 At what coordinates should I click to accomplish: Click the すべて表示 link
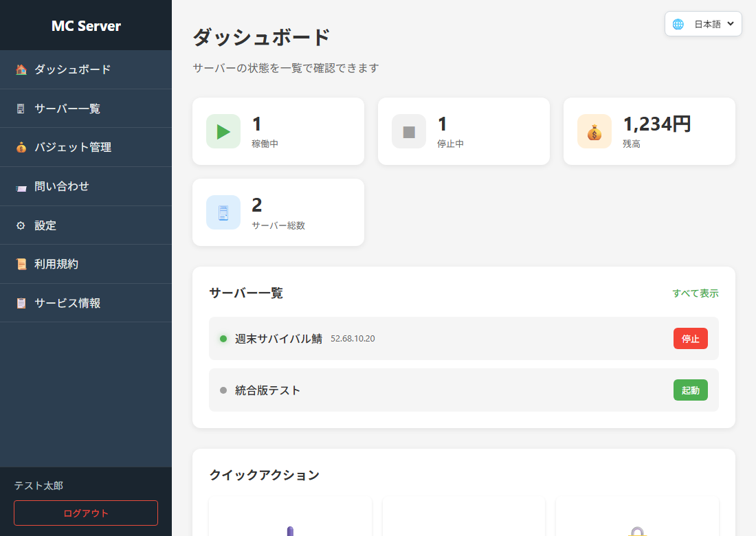tap(696, 293)
